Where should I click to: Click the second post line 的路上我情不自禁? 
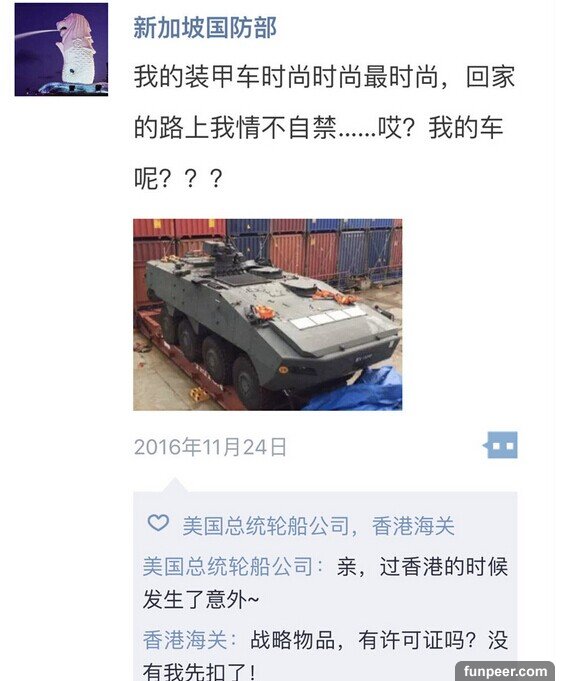tap(235, 128)
